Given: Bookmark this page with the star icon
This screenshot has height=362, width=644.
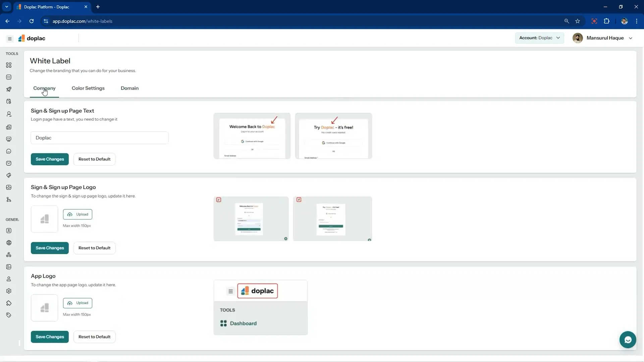Looking at the screenshot, I should coord(578,21).
